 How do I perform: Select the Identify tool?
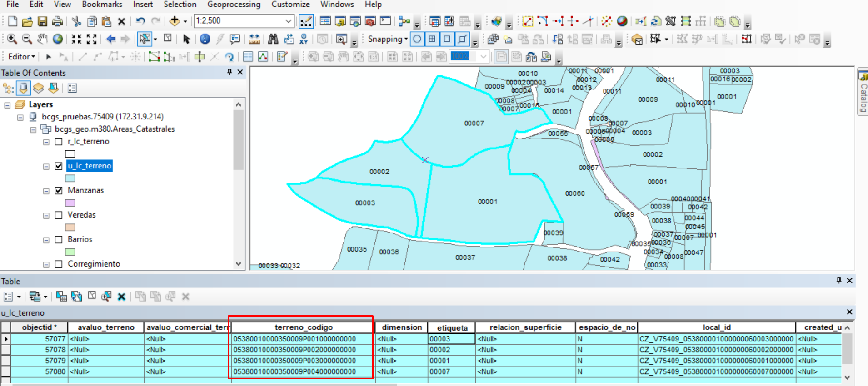coord(205,39)
